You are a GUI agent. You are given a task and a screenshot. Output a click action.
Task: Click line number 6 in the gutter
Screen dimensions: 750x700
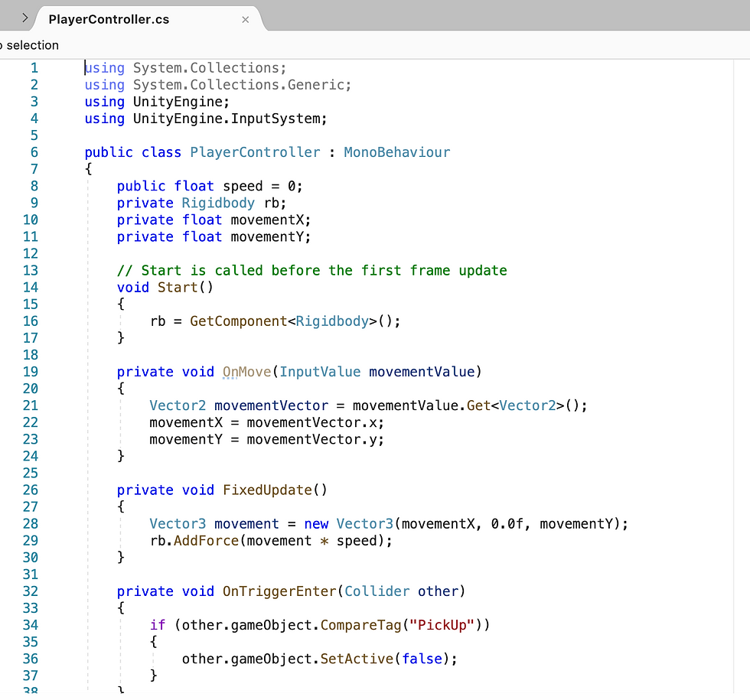pos(34,152)
